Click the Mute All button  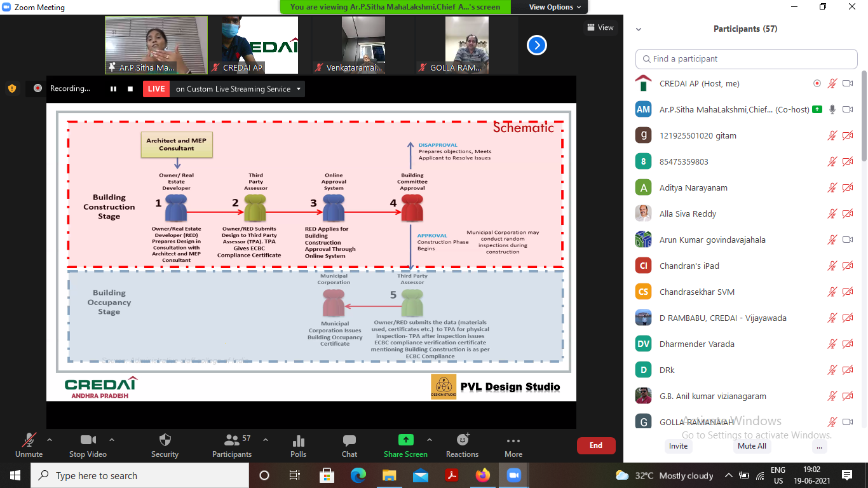[x=752, y=446]
